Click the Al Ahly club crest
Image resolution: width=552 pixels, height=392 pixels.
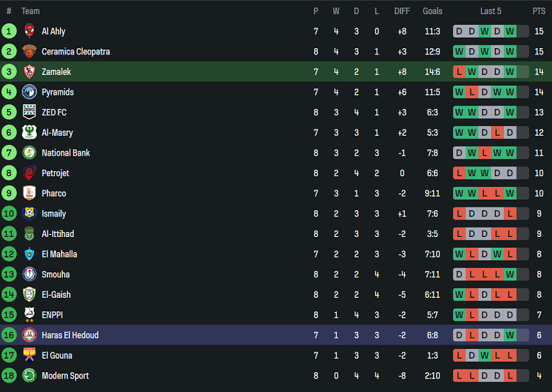pos(29,31)
